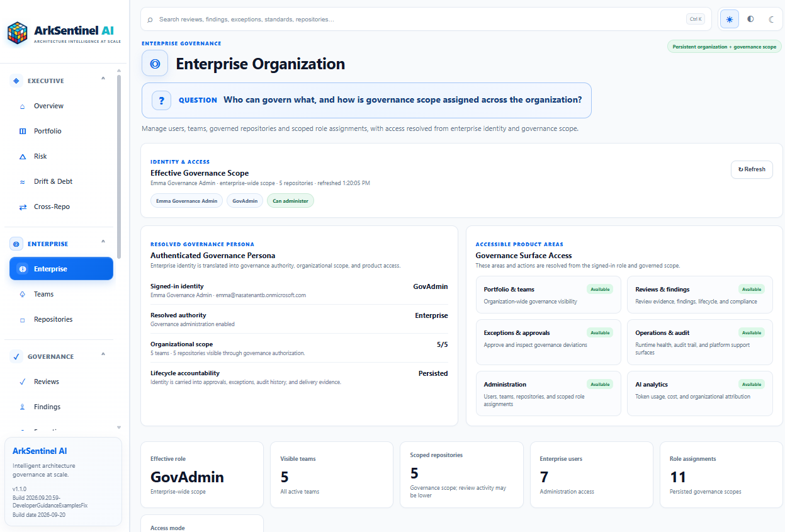
Task: Open the Teams page
Action: tap(61, 295)
